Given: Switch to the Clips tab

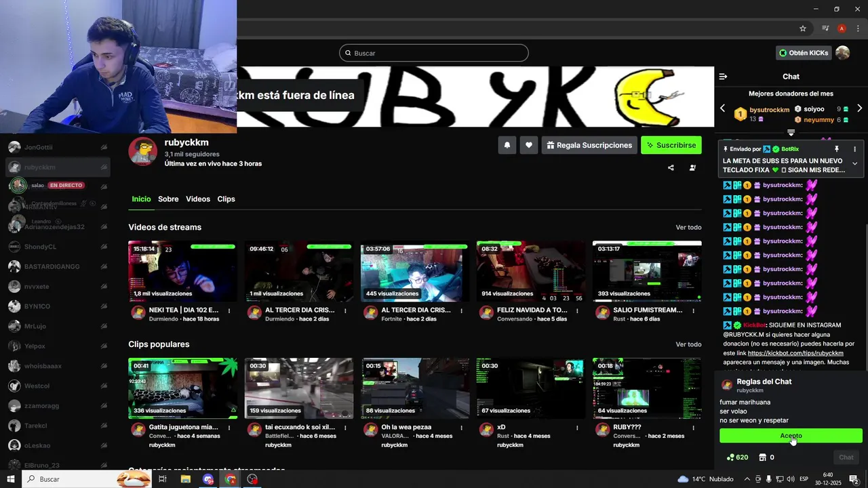Looking at the screenshot, I should [x=226, y=199].
